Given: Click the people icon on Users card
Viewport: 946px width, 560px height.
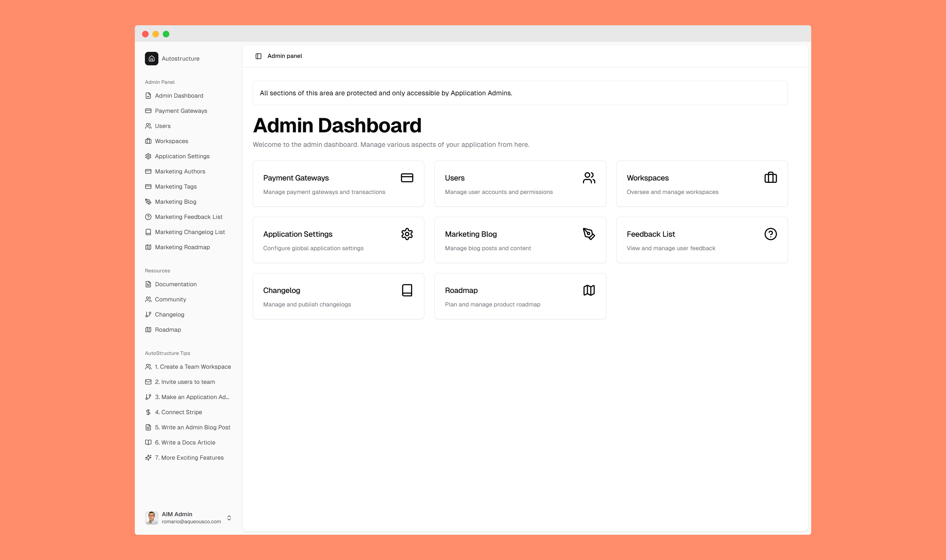Looking at the screenshot, I should [x=589, y=178].
